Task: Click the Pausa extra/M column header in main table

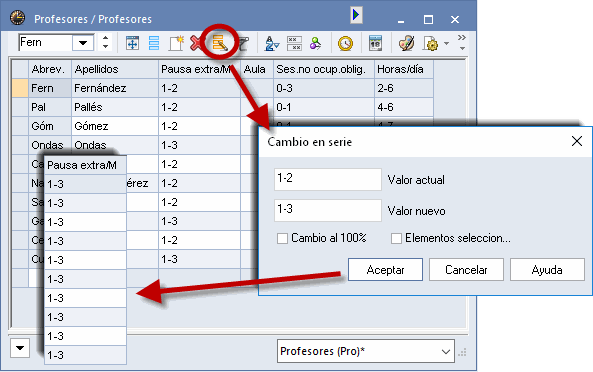Action: tap(199, 69)
